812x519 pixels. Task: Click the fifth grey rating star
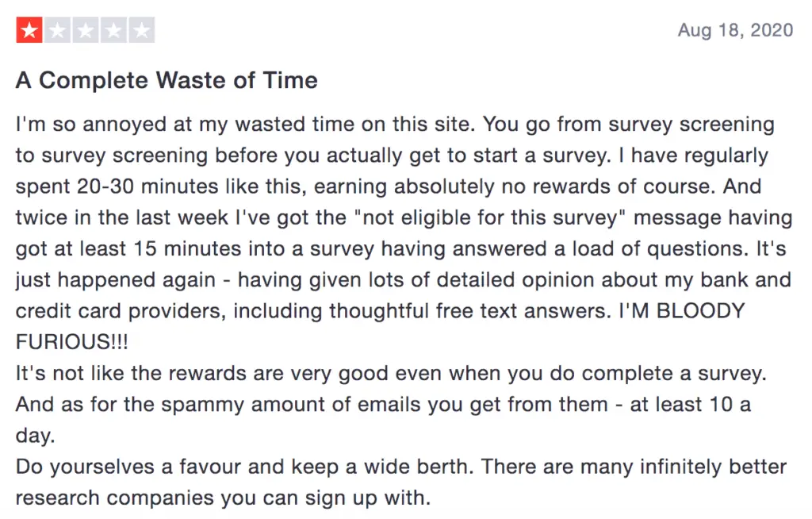pyautogui.click(x=141, y=30)
